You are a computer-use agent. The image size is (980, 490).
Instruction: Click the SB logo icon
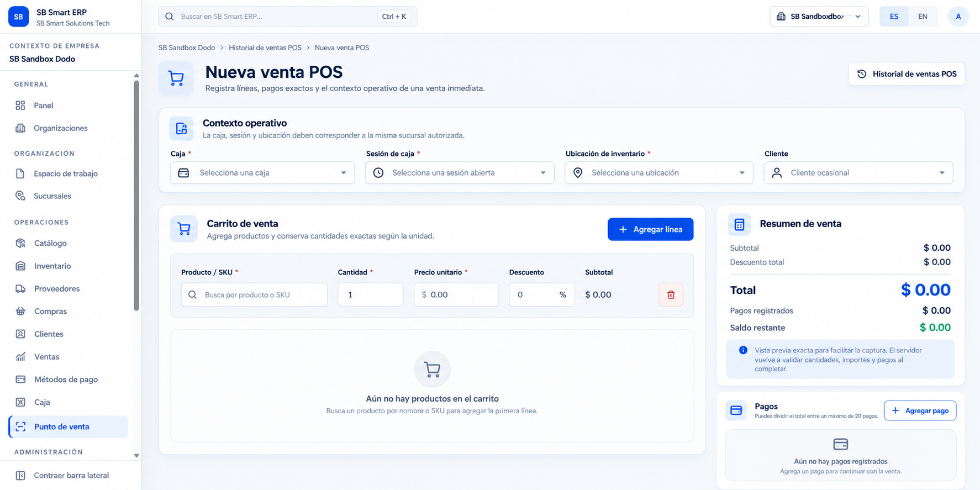[18, 17]
